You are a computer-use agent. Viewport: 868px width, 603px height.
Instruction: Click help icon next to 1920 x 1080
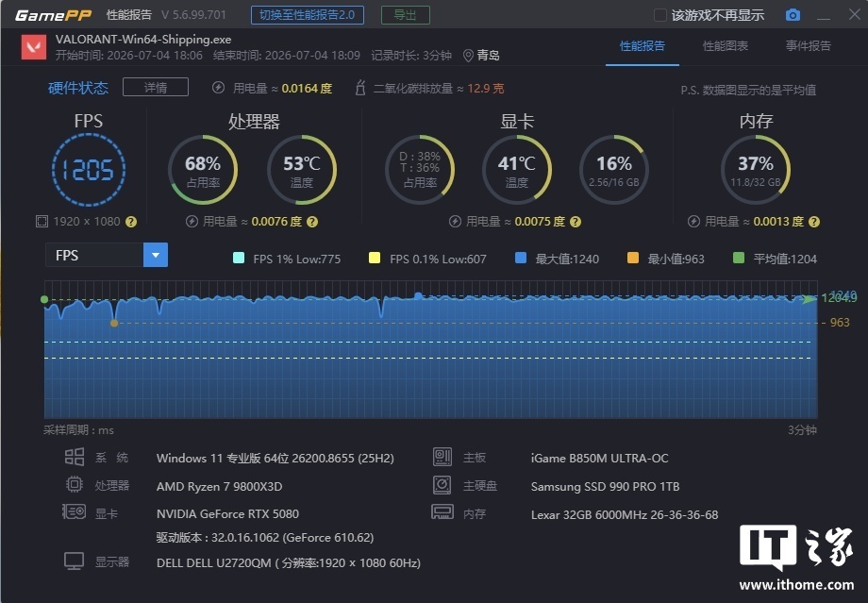130,222
